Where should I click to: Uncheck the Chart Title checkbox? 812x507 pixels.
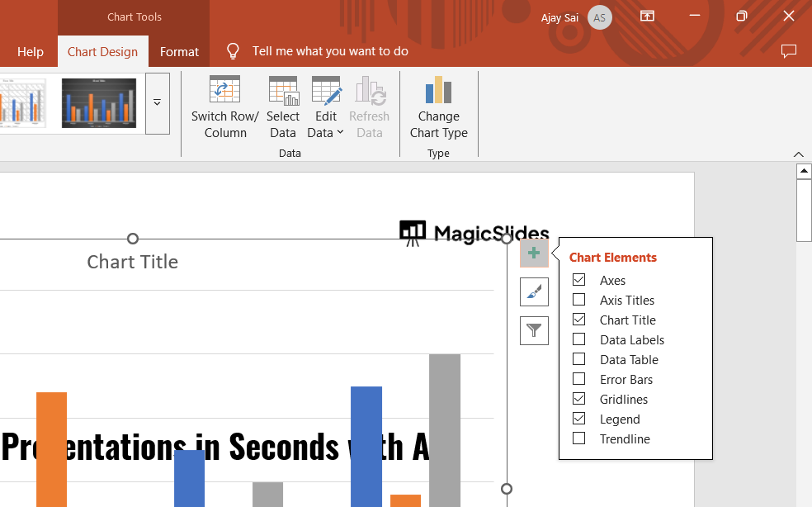[579, 320]
